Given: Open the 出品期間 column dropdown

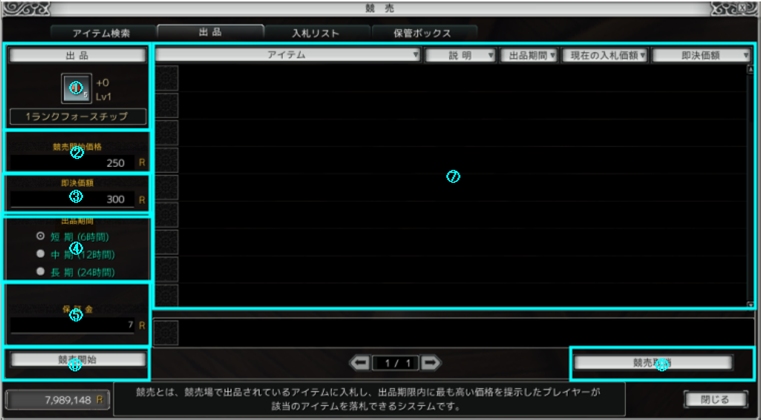Looking at the screenshot, I should click(x=529, y=55).
